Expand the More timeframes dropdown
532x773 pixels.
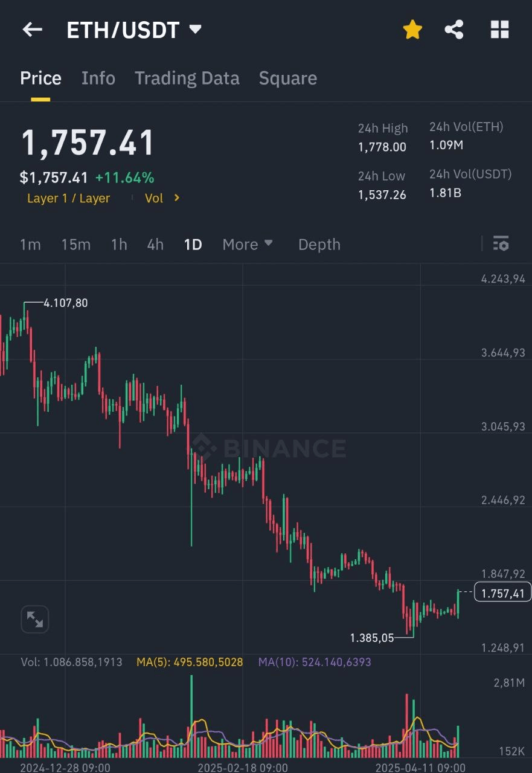click(248, 245)
